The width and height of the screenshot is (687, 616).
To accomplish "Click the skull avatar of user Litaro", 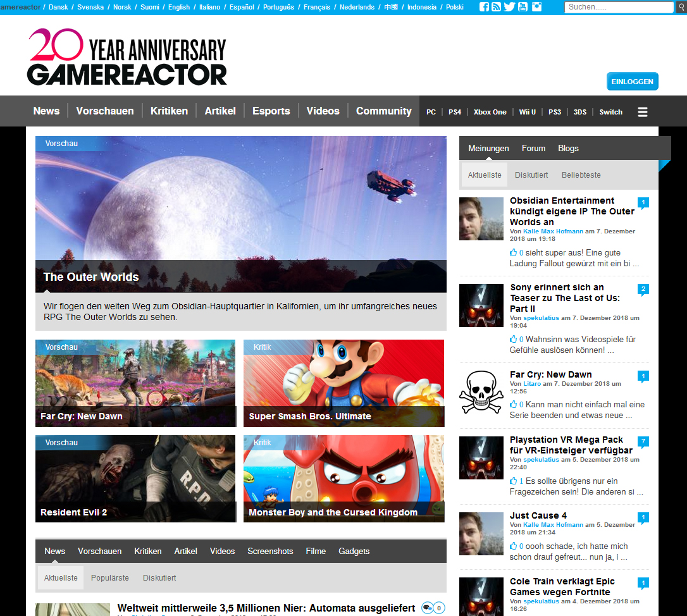I will 481,392.
